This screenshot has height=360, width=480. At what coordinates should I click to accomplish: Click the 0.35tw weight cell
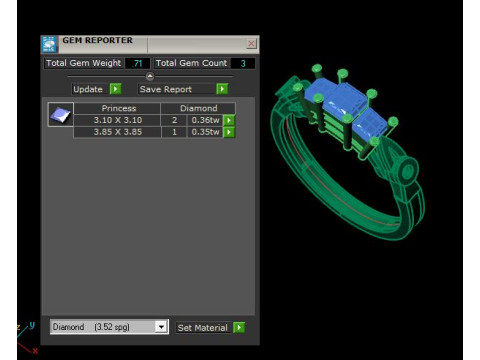(205, 132)
